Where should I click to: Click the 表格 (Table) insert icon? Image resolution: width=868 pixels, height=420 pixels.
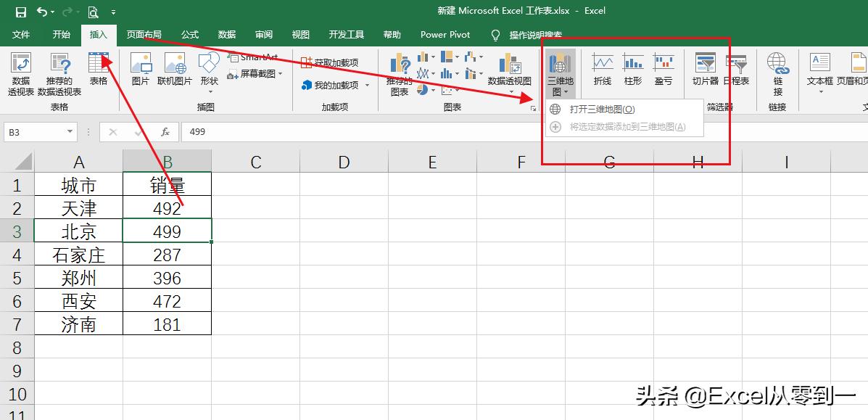point(99,69)
